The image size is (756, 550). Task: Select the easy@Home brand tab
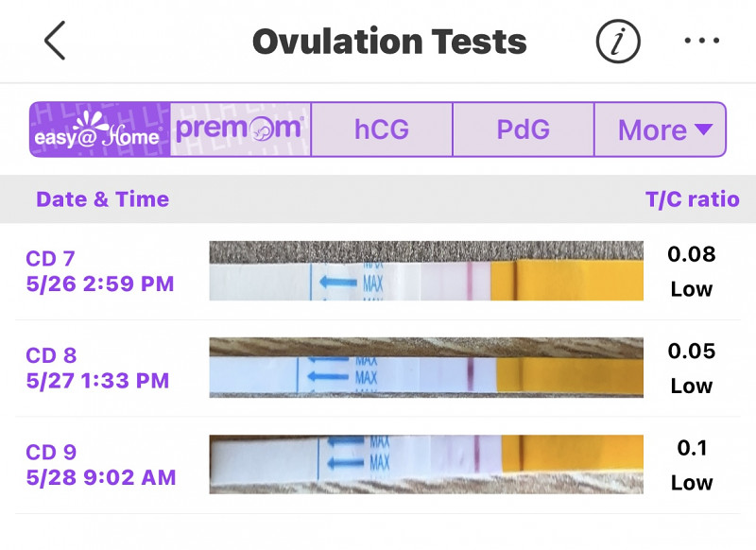100,129
